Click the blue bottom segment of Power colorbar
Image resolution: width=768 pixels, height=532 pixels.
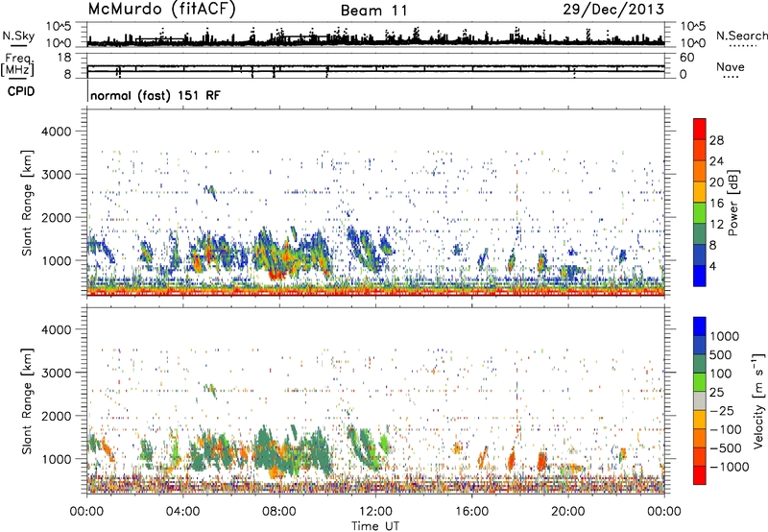coord(700,276)
